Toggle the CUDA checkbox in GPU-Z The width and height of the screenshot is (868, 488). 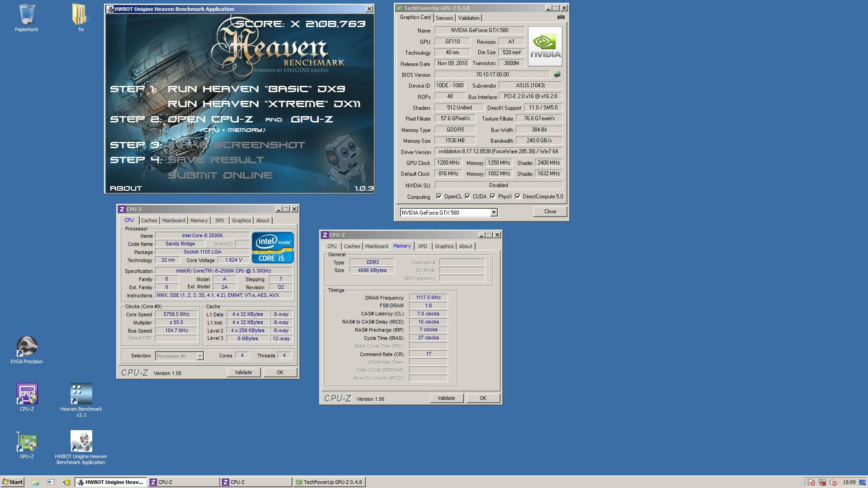(467, 197)
